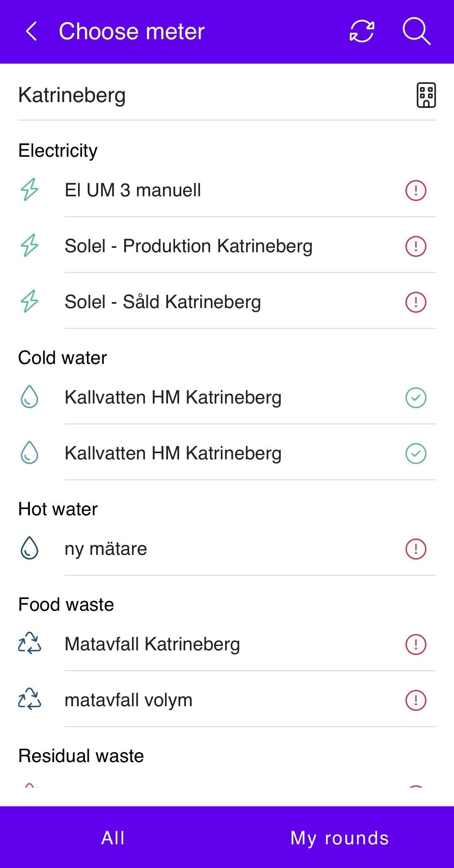Tap the back arrow in header

click(31, 31)
